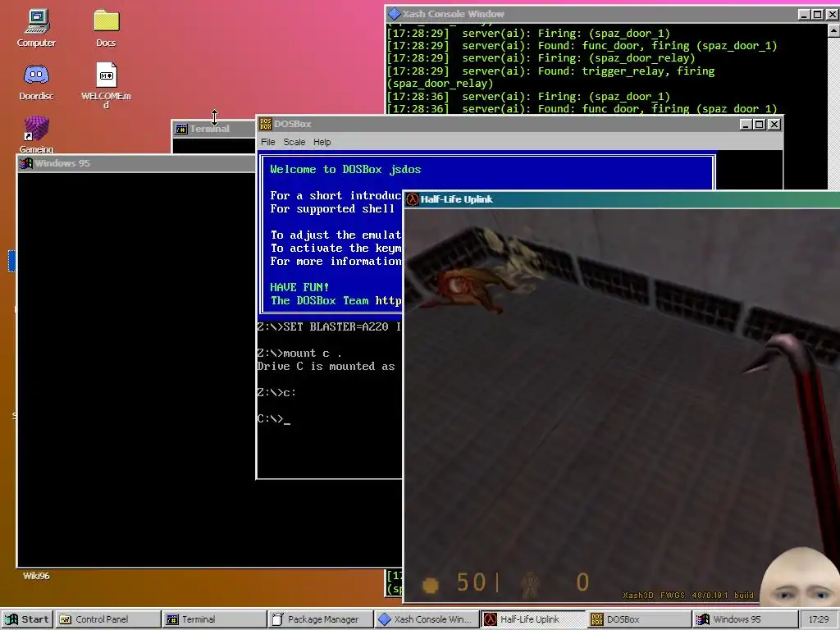Viewport: 840px width, 630px height.
Task: Click the 'Z:\>mount c .' line in DOSBox
Action: 299,353
